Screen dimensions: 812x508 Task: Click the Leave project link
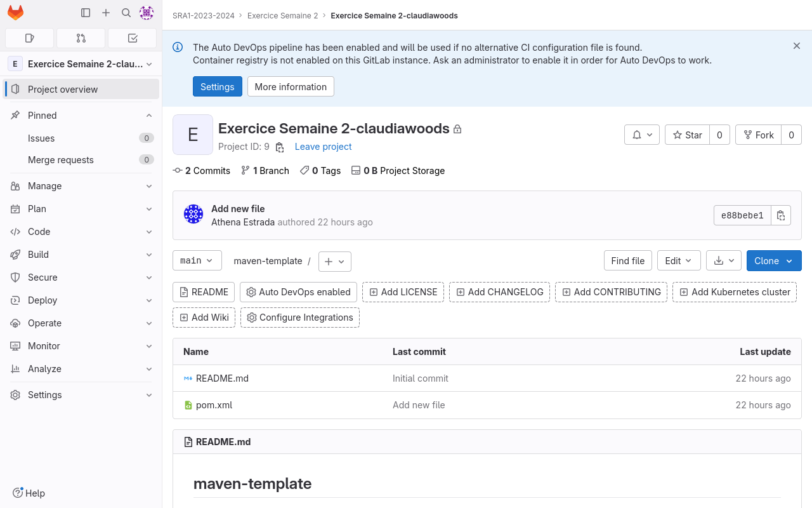(323, 147)
